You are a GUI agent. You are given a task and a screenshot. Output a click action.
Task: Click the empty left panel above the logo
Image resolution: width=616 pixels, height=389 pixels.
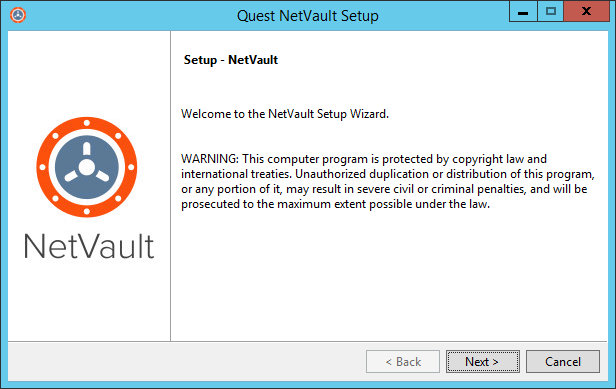click(x=89, y=73)
